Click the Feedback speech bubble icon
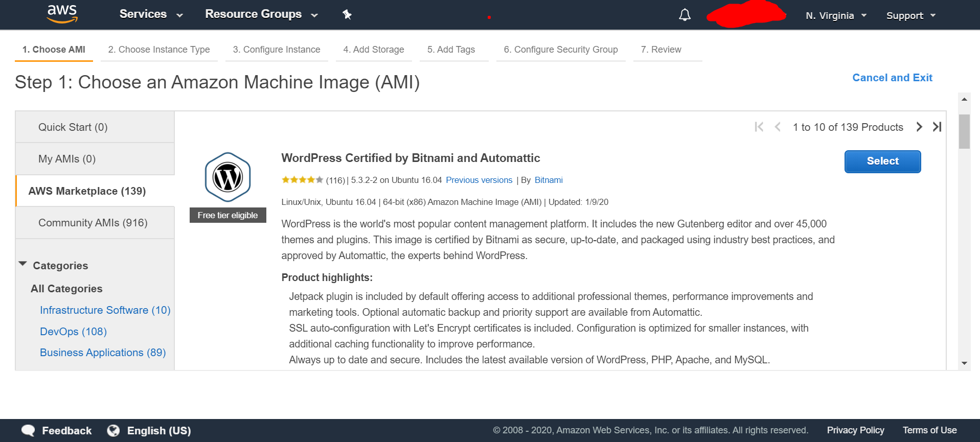Viewport: 980px width, 442px height. pos(28,430)
